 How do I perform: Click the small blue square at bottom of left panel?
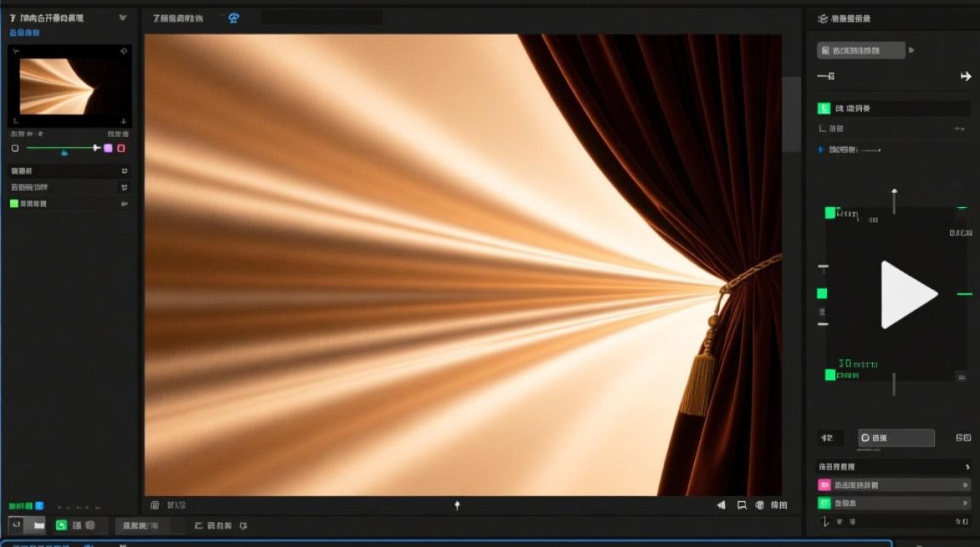(x=39, y=505)
